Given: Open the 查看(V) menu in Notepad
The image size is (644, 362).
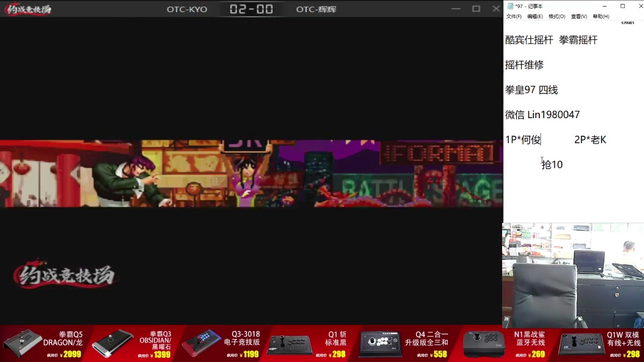Looking at the screenshot, I should pyautogui.click(x=579, y=17).
